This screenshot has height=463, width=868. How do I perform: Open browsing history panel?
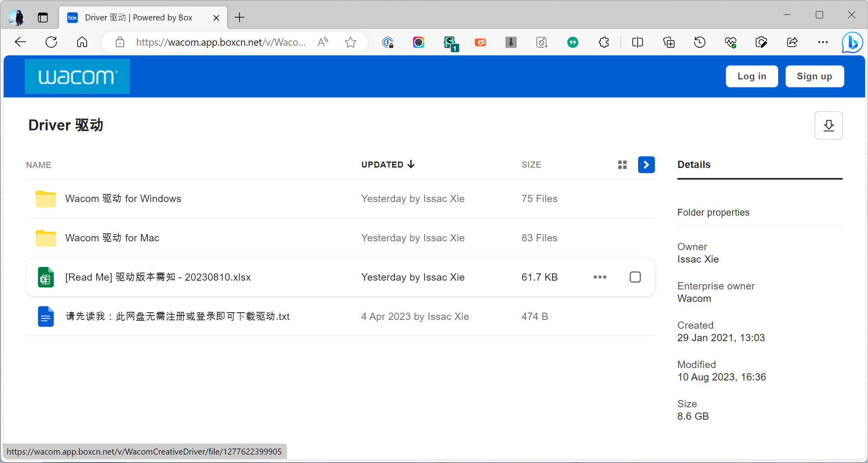(699, 42)
